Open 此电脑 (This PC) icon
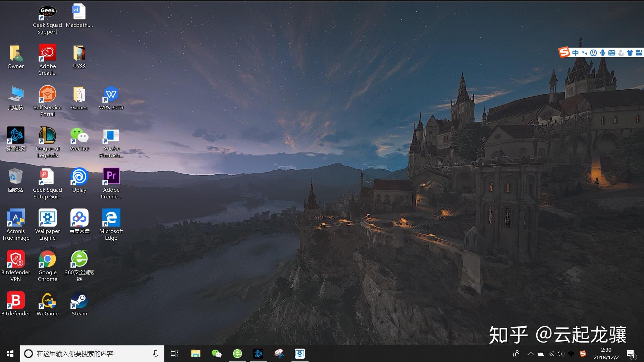The height and width of the screenshot is (362, 644). click(16, 99)
